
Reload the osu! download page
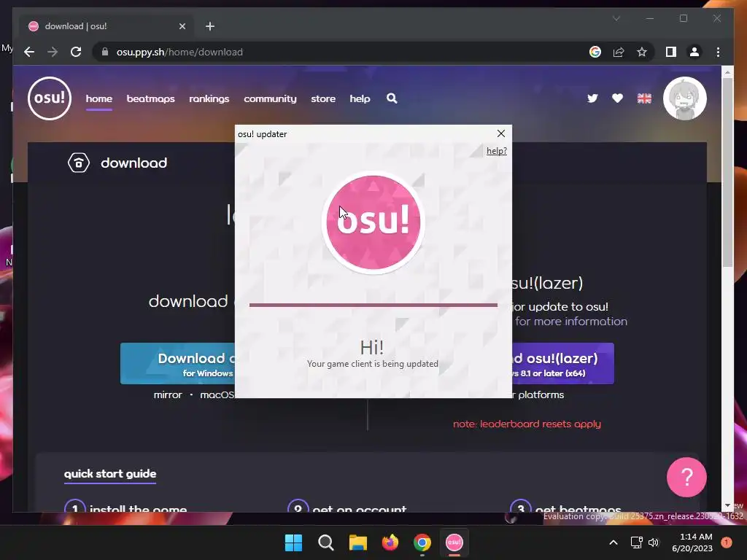76,52
